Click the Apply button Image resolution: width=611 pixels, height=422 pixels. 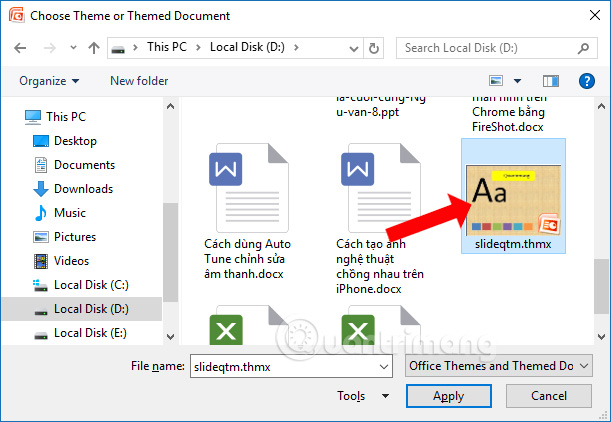tap(449, 396)
